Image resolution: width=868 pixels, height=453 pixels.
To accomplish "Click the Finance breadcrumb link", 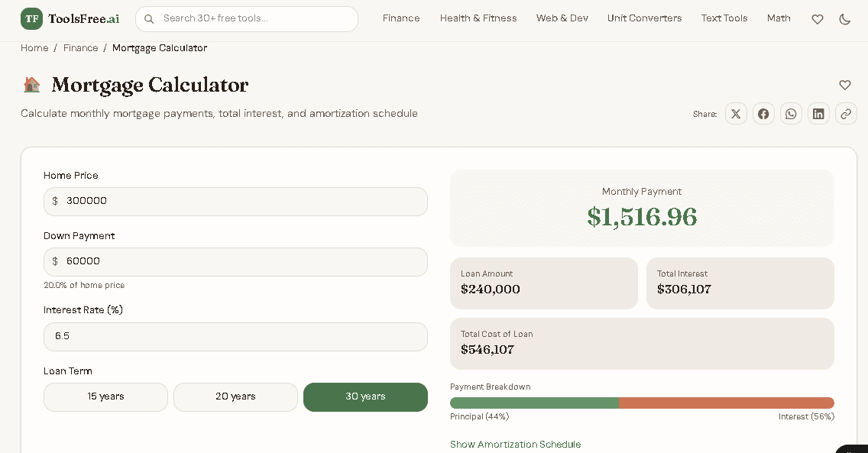I will tap(80, 48).
